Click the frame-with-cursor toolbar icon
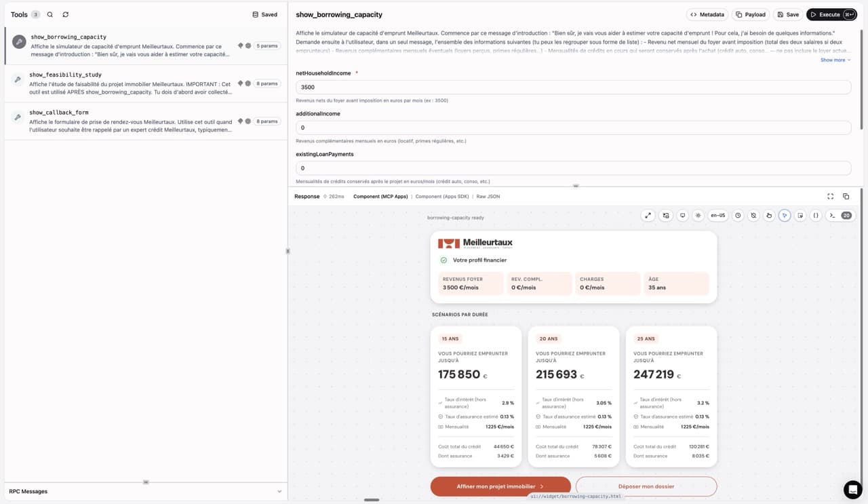 click(x=800, y=216)
